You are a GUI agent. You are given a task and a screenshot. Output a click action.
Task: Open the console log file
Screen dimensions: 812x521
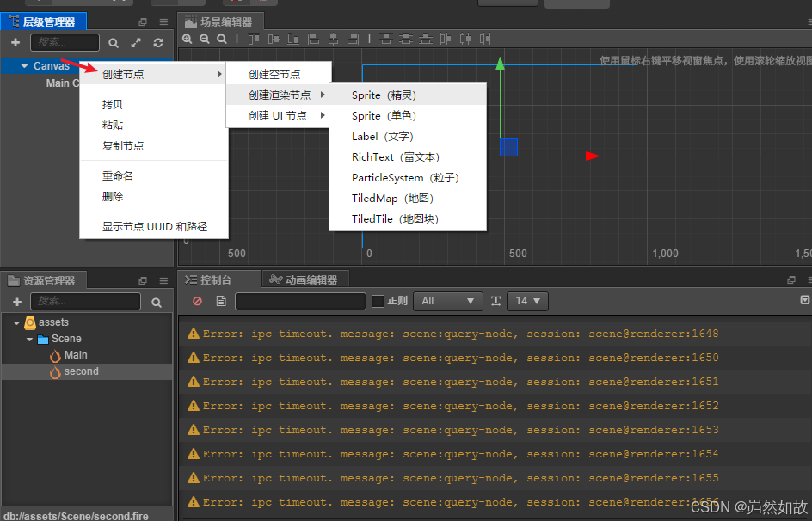[x=221, y=301]
